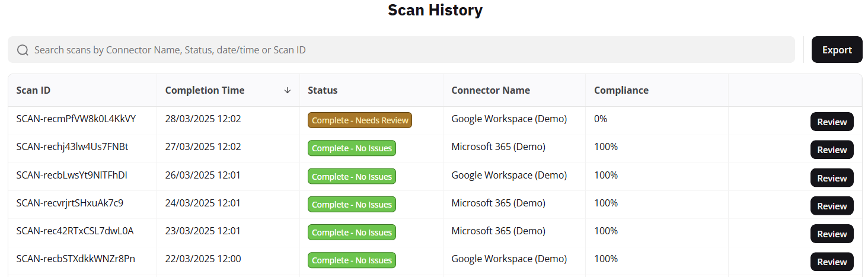Open Review for scan SCAN-recbLwsYt9NlTFhDI

832,178
